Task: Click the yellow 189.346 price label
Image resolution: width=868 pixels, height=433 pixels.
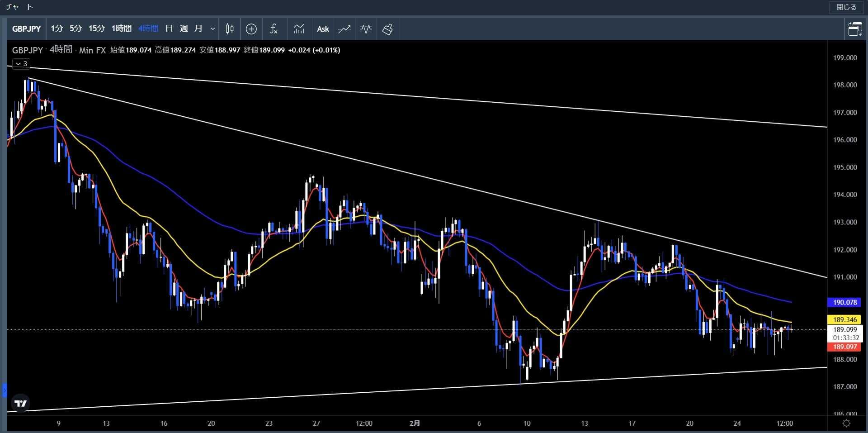Action: tap(844, 319)
